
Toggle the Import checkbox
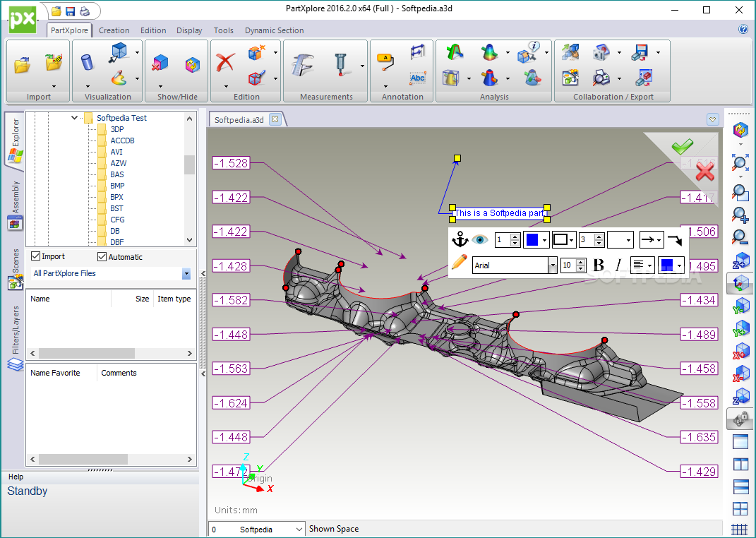[x=36, y=256]
